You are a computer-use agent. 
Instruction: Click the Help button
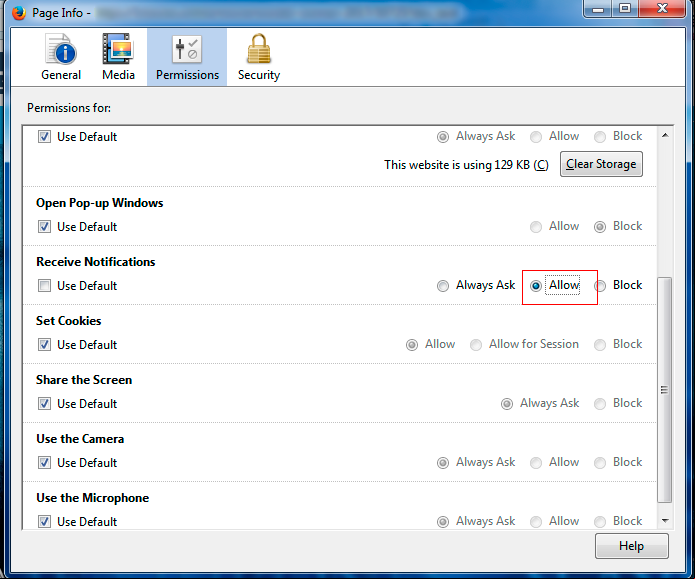click(632, 546)
